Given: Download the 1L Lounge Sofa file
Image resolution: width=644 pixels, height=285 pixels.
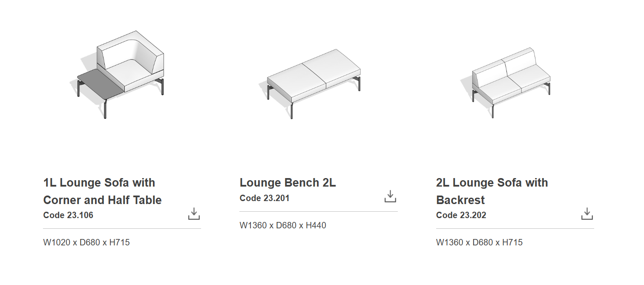Looking at the screenshot, I should 194,214.
